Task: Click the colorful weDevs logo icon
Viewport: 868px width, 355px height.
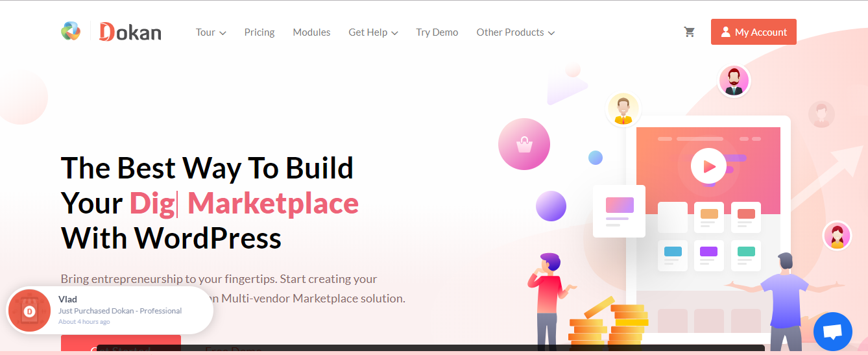Action: [x=71, y=31]
